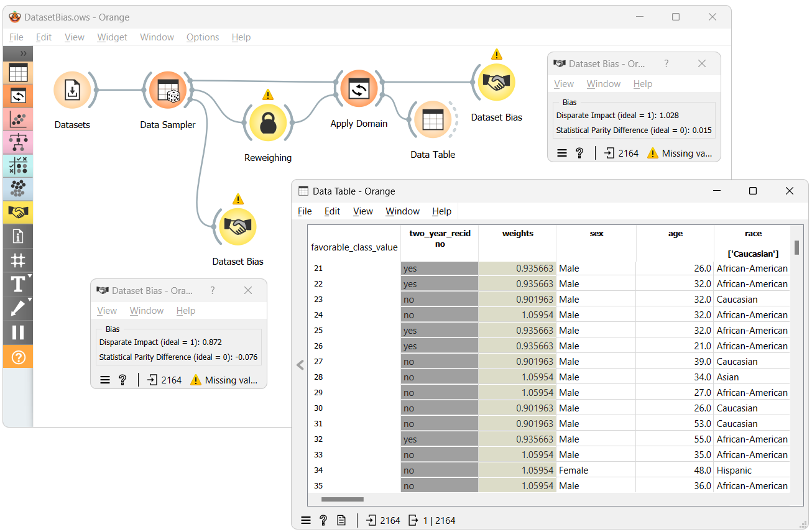This screenshot has height=532, width=812.
Task: Open the Fairness handshake category icon
Action: (18, 213)
